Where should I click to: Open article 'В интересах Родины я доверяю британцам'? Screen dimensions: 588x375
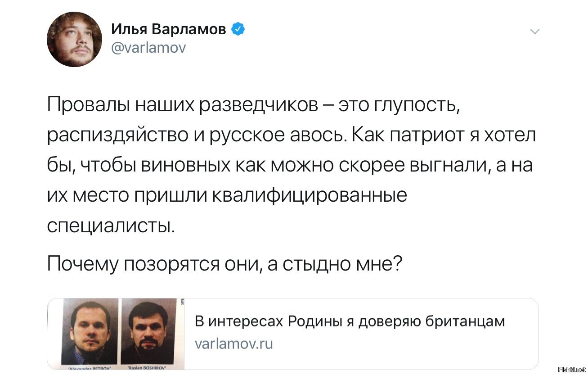pos(350,321)
